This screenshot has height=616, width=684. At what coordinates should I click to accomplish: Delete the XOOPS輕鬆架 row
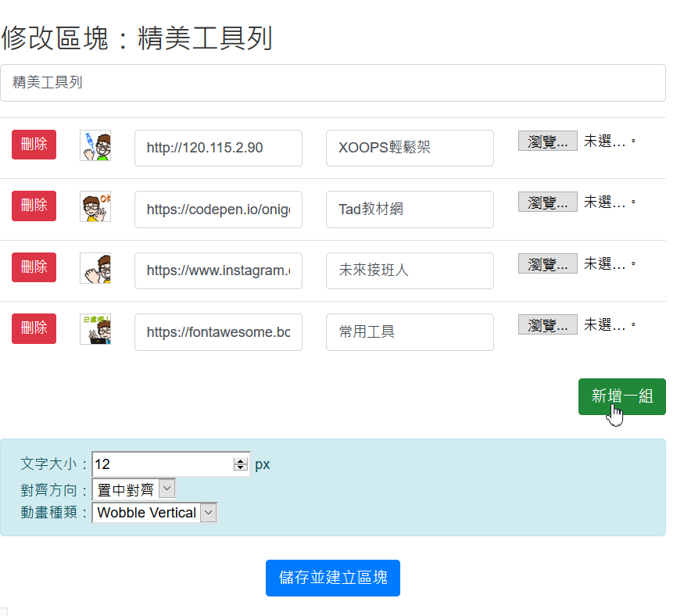[x=34, y=145]
